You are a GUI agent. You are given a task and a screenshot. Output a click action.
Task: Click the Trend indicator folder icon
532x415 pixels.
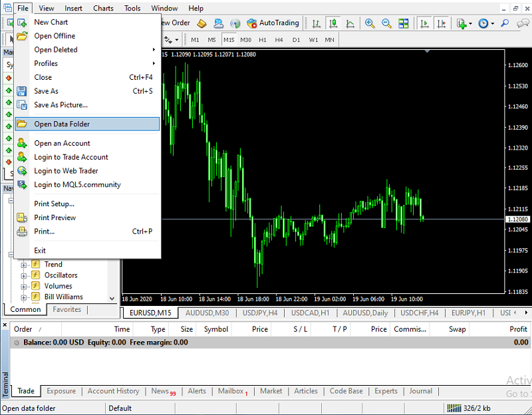[36, 264]
